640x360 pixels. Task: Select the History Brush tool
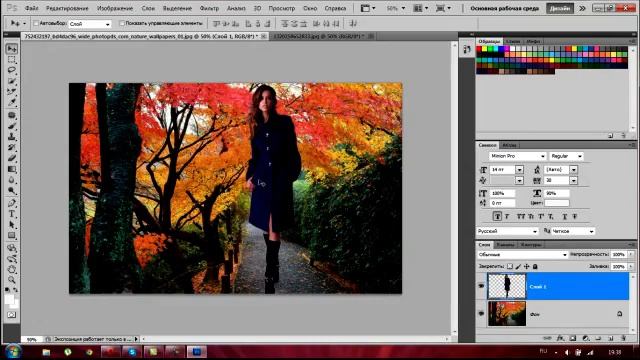[12, 147]
